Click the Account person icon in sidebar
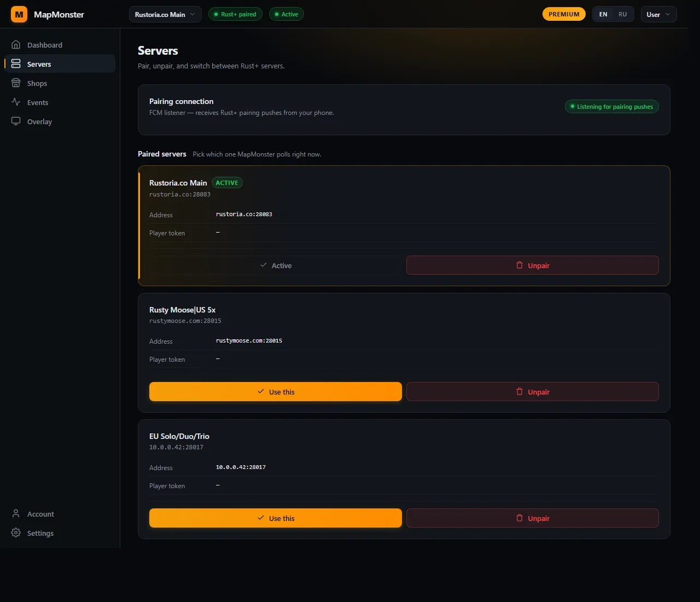700x602 pixels. point(16,514)
